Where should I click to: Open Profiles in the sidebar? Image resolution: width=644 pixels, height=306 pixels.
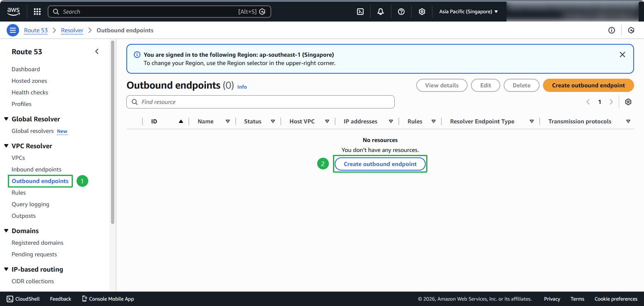22,104
